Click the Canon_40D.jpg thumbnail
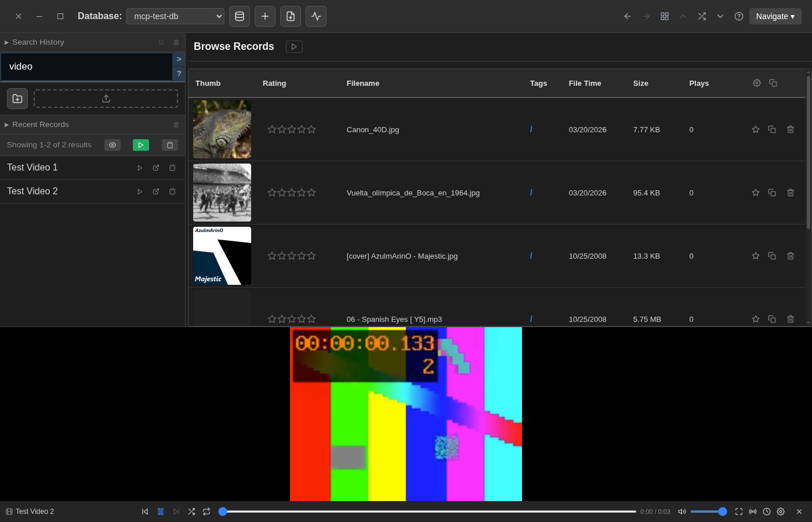 coord(222,129)
